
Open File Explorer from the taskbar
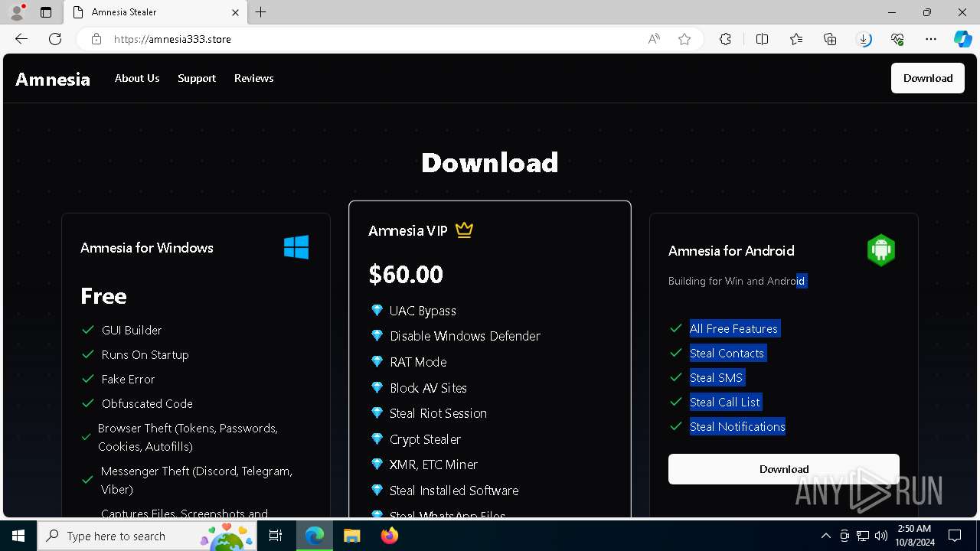coord(351,536)
